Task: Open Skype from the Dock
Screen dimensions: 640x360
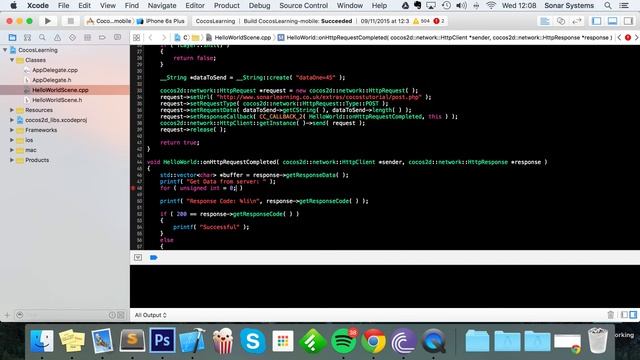Action: tap(253, 341)
